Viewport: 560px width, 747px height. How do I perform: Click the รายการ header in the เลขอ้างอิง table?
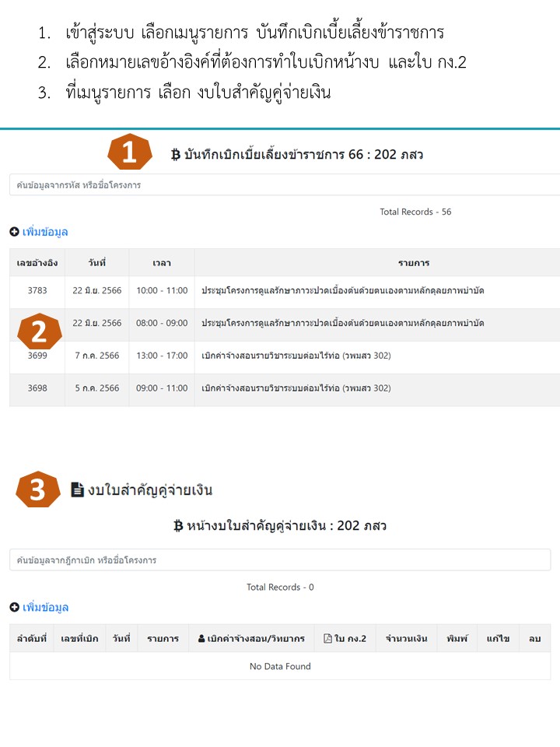click(x=414, y=263)
